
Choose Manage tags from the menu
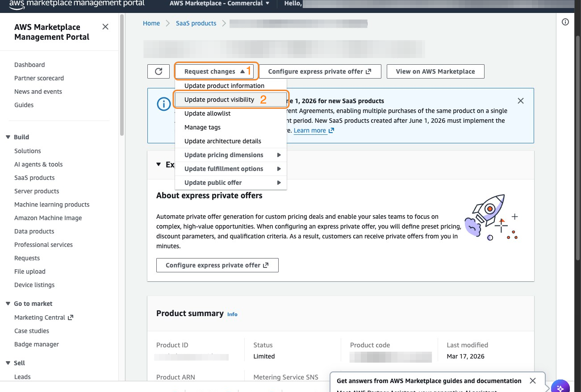pyautogui.click(x=230, y=127)
